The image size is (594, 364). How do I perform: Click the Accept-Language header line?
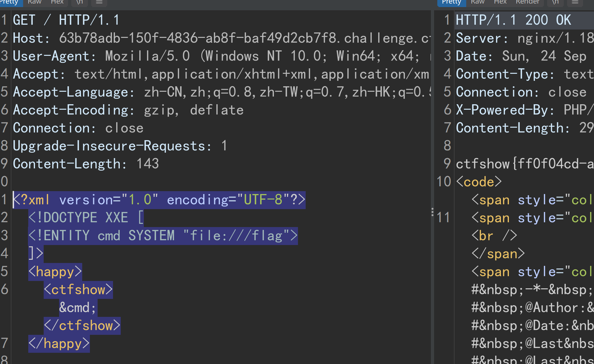pos(221,92)
